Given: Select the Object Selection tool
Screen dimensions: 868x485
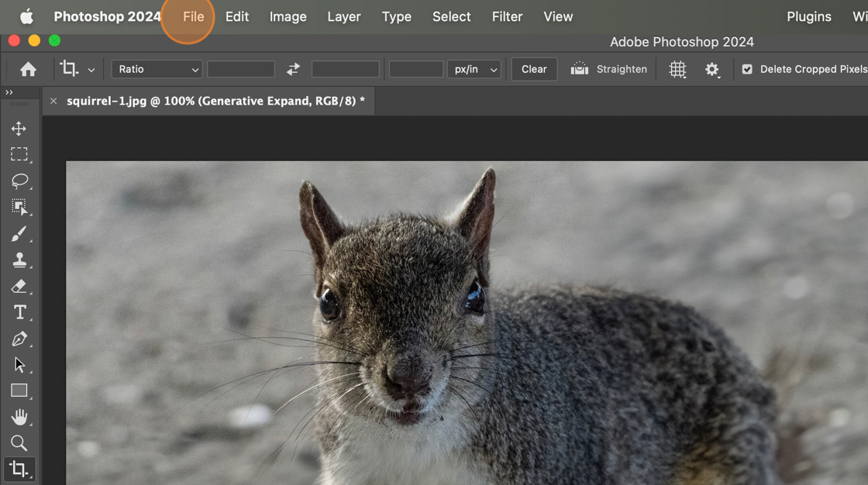Looking at the screenshot, I should (19, 207).
